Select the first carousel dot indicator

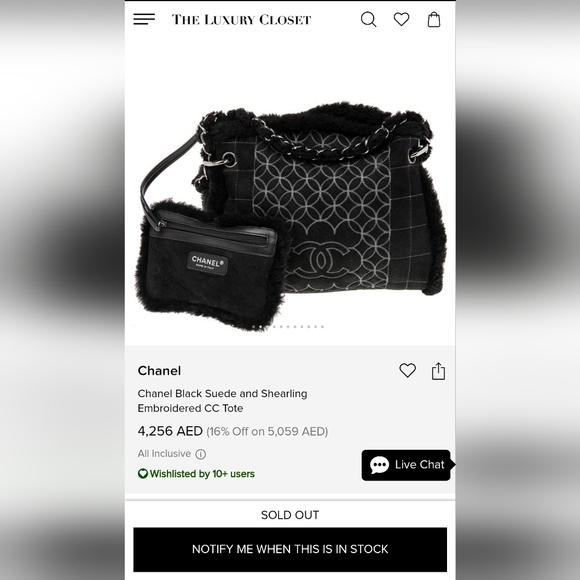point(254,327)
